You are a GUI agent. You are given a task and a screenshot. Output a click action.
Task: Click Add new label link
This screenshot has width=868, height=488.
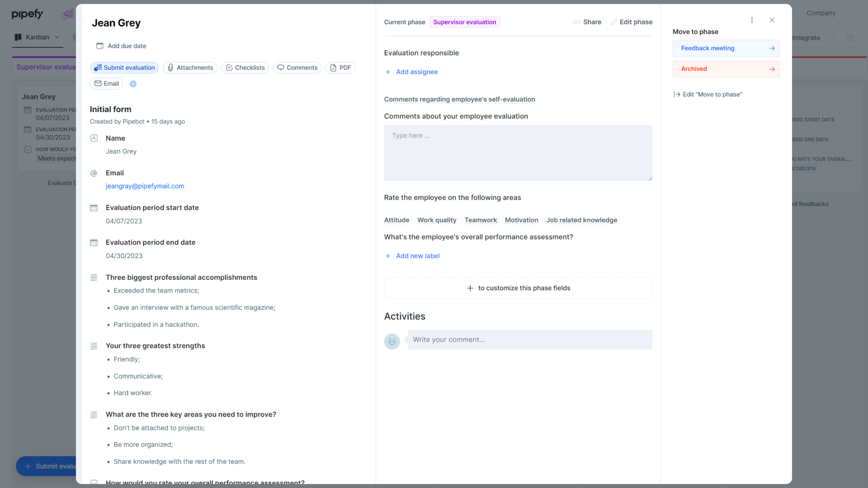[x=418, y=256]
